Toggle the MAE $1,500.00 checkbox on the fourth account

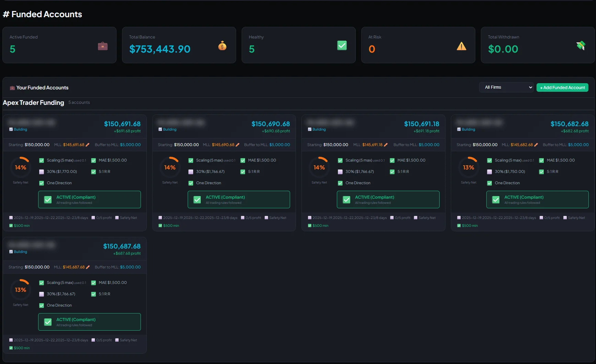[x=541, y=160]
